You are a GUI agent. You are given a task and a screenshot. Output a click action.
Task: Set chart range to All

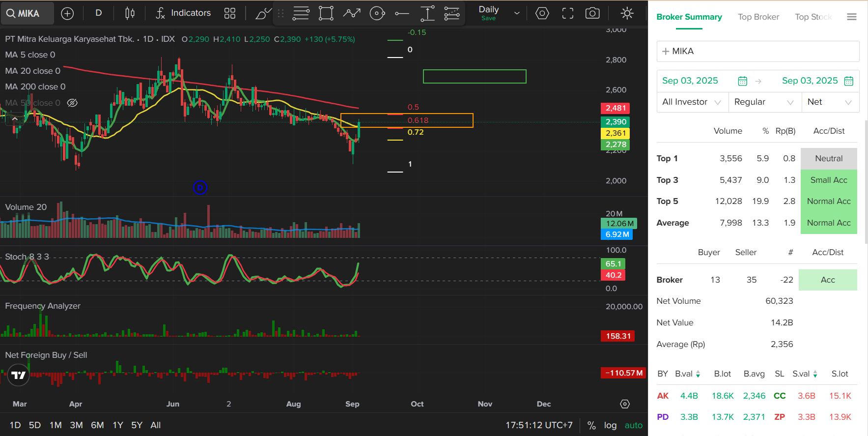point(156,425)
